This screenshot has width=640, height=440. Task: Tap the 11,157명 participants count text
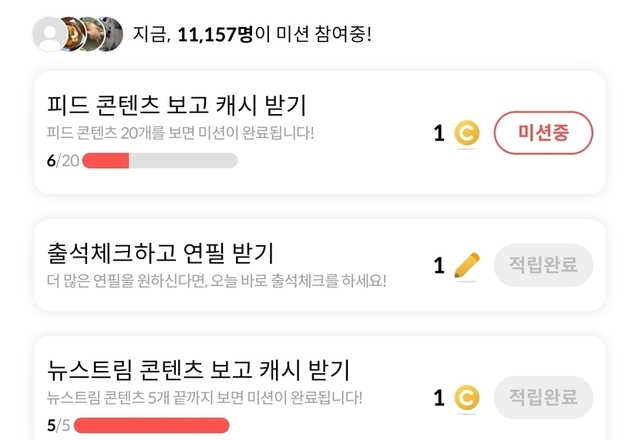[214, 35]
